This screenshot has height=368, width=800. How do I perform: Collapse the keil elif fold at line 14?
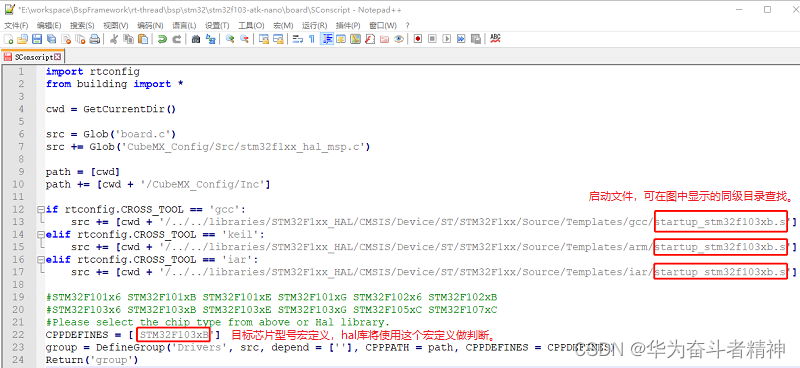40,234
